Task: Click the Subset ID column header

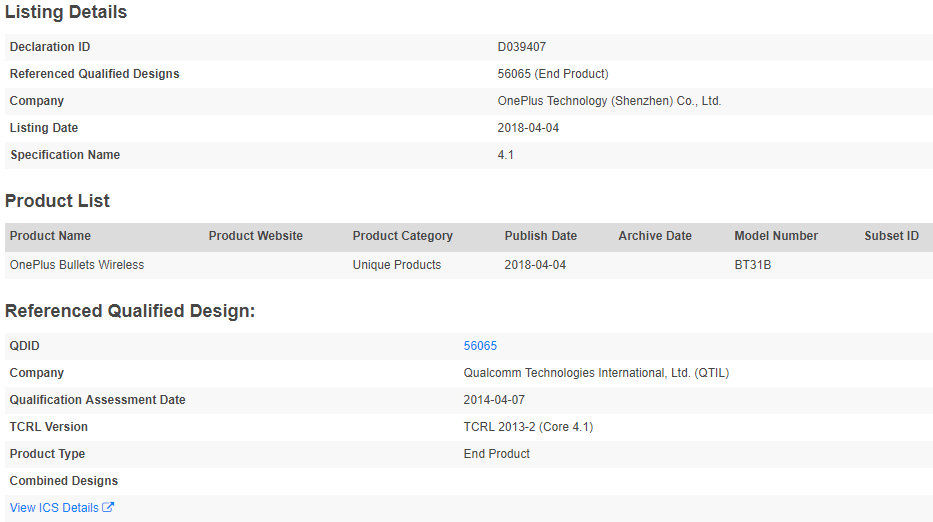Action: click(x=891, y=236)
